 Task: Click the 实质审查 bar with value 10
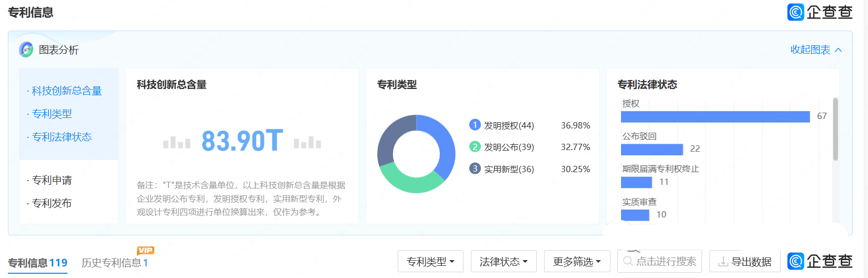point(635,215)
